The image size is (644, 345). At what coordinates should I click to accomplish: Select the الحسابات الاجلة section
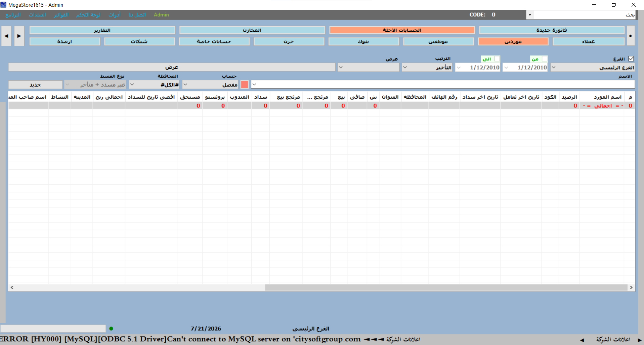coord(402,30)
